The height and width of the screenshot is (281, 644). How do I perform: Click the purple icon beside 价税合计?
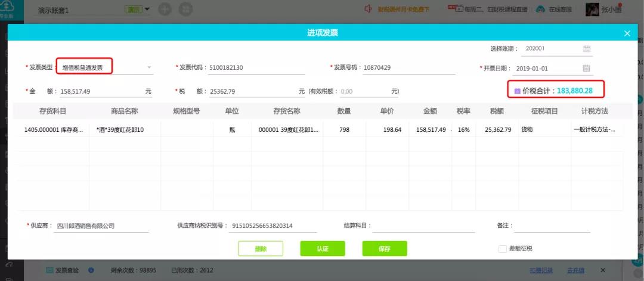(x=517, y=91)
